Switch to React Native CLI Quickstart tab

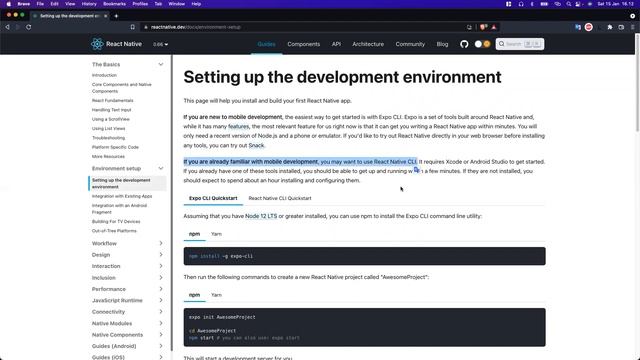[x=280, y=198]
